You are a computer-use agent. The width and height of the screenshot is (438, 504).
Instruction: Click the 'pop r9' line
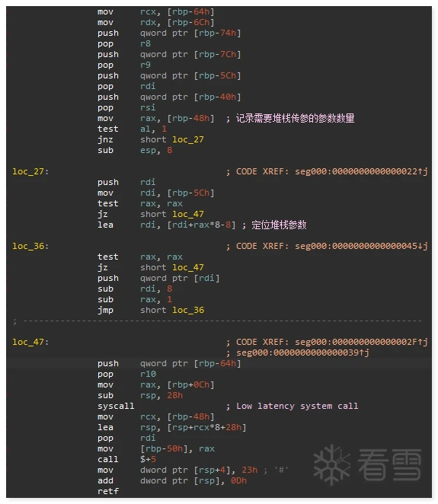124,65
